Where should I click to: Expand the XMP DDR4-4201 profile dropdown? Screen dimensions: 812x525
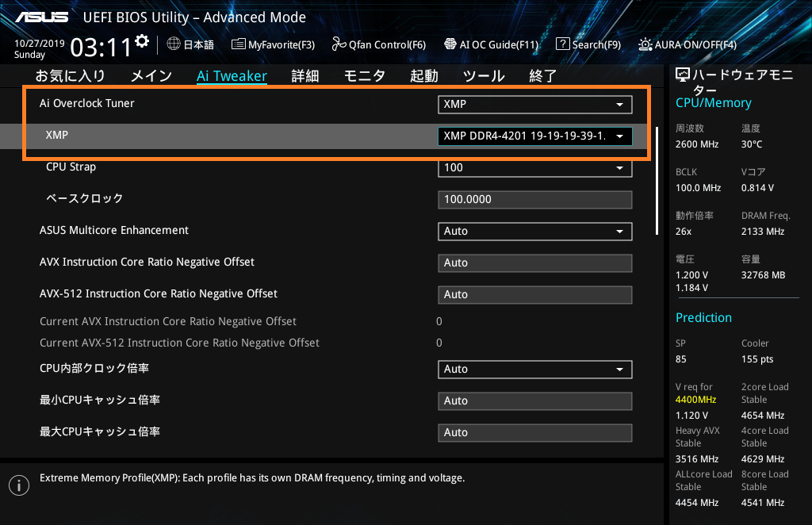535,136
